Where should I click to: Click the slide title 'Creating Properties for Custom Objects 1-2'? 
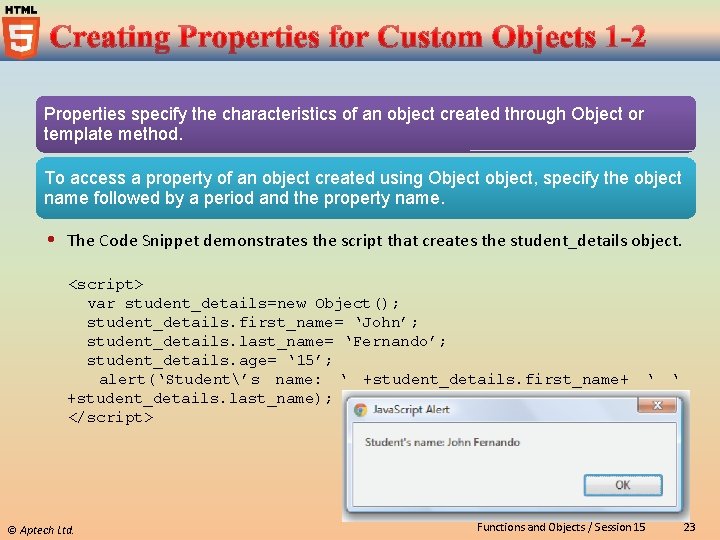coord(348,37)
